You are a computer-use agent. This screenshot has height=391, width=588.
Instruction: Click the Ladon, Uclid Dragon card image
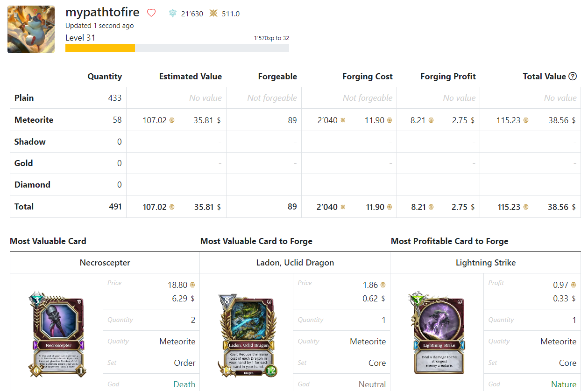248,335
